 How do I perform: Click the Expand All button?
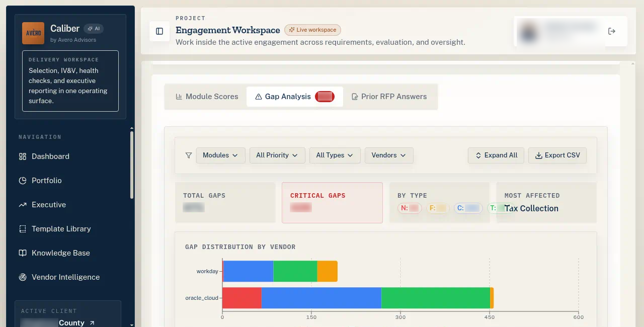point(496,155)
